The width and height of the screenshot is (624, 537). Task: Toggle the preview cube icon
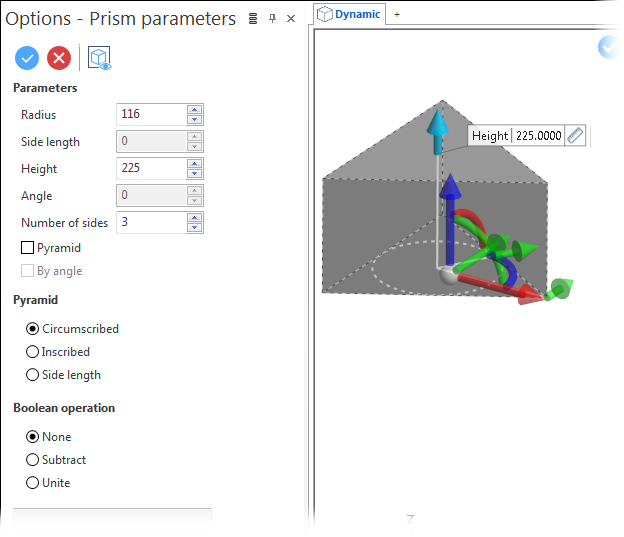point(99,58)
